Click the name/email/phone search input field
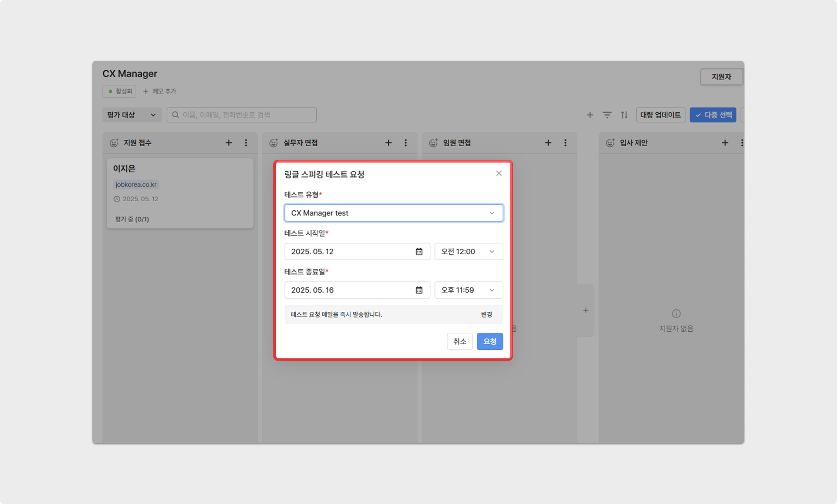The image size is (837, 504). tap(242, 115)
